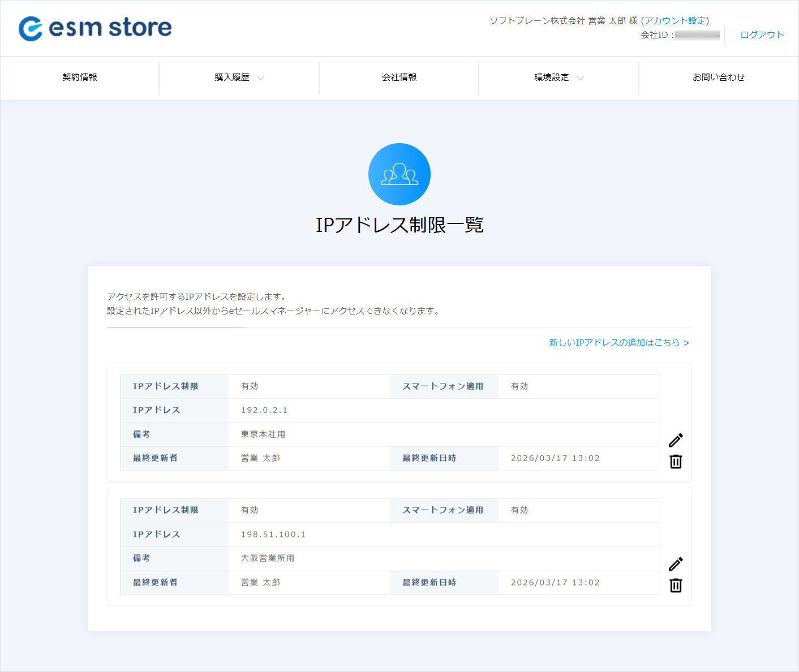The image size is (799, 672).
Task: Click the IPアドレス制限一覧 page heading
Action: point(399,225)
